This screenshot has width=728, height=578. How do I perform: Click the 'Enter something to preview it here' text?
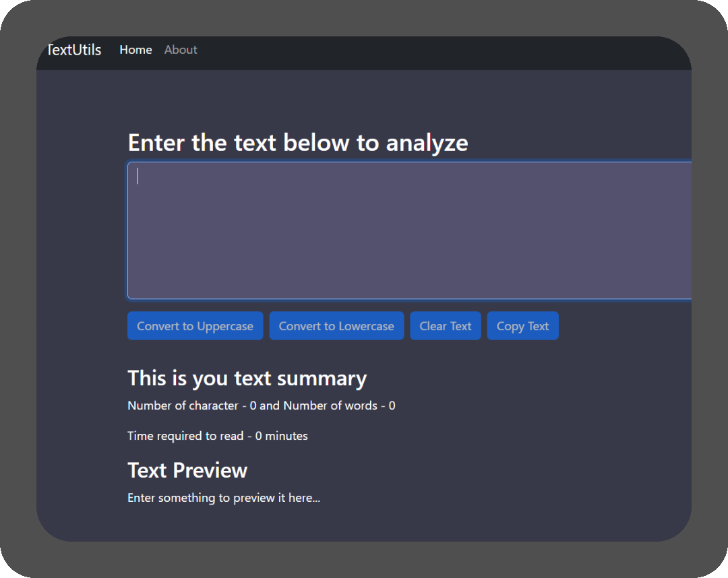[223, 499]
